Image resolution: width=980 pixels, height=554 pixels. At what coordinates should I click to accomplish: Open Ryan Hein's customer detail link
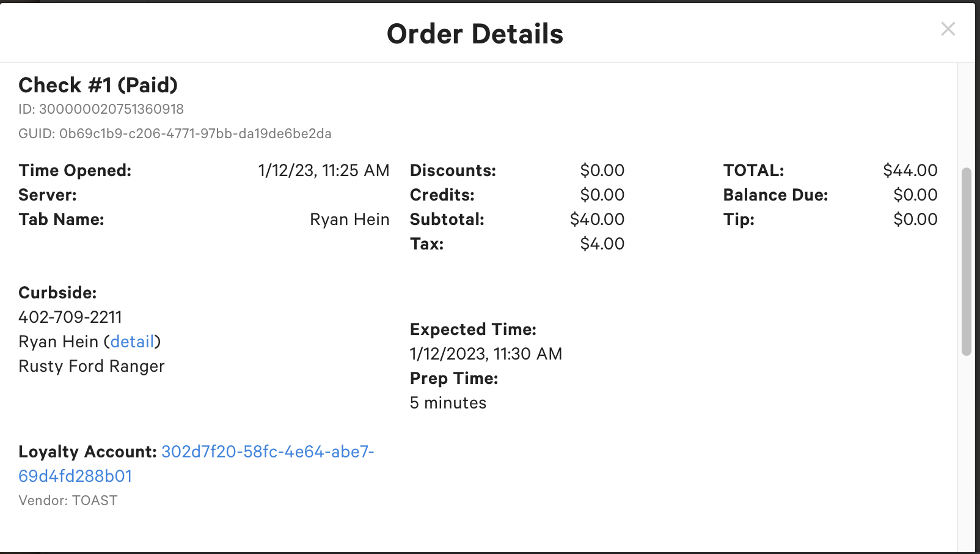(133, 342)
